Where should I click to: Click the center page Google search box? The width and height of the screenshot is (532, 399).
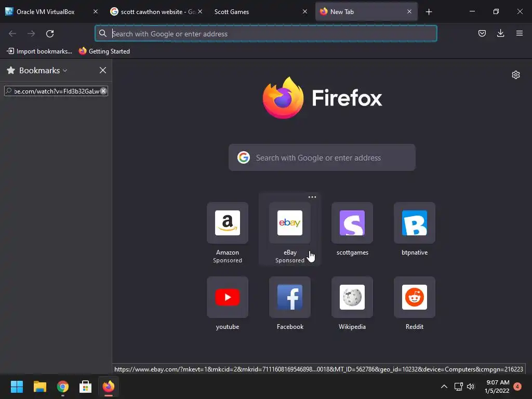[322, 157]
